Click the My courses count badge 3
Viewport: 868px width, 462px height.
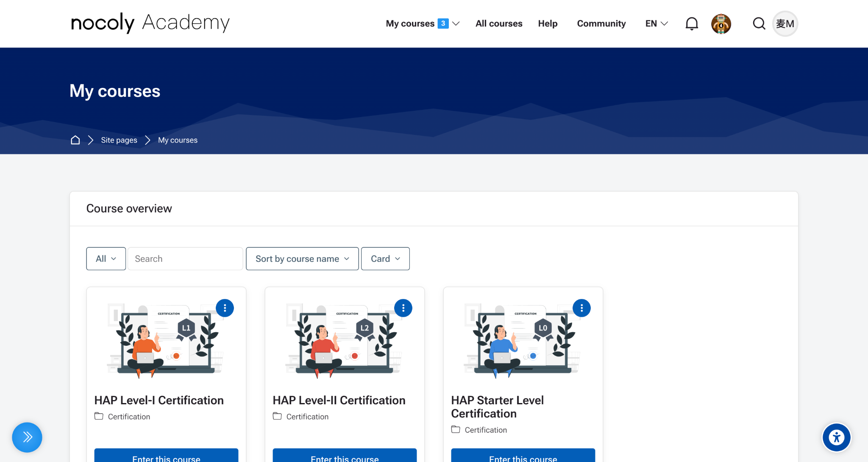click(443, 23)
